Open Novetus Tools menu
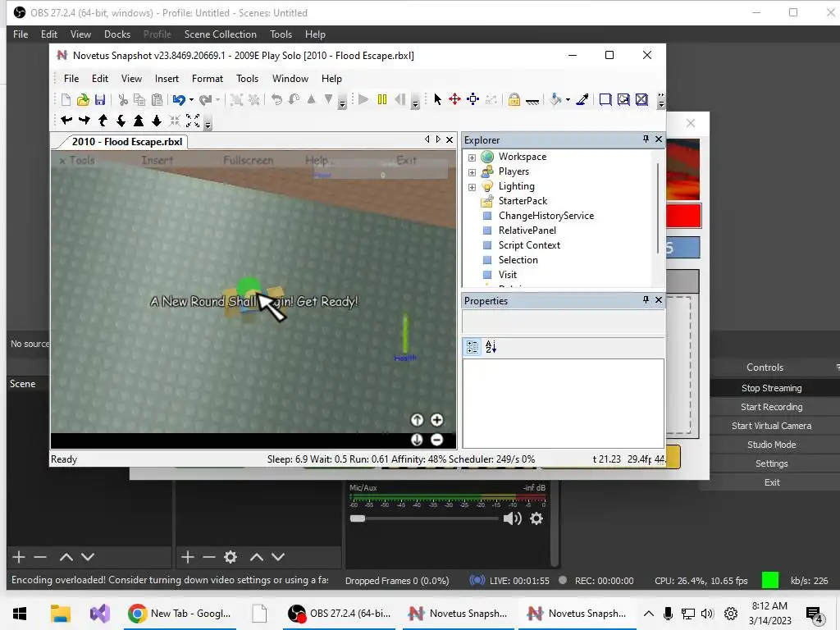Viewport: 840px width, 630px height. pos(248,79)
